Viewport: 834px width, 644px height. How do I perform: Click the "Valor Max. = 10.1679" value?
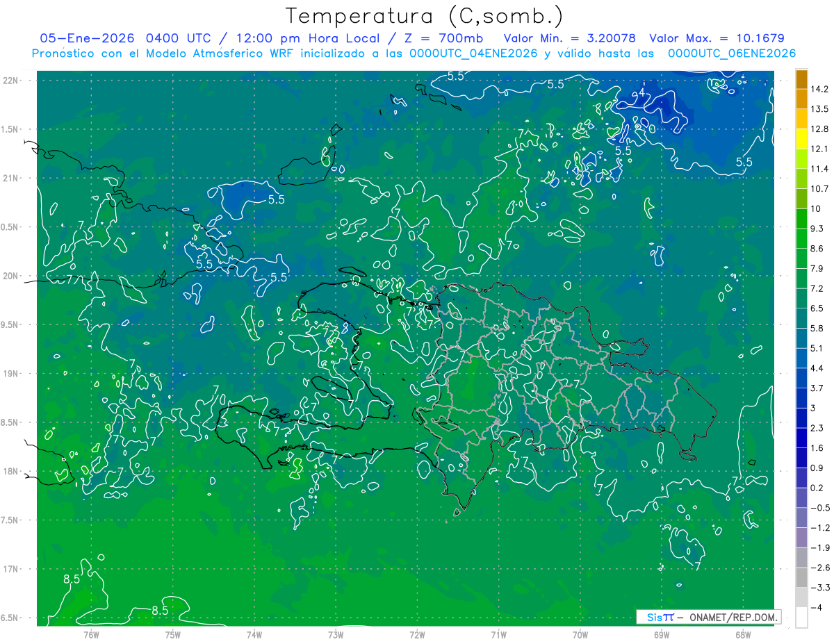717,38
